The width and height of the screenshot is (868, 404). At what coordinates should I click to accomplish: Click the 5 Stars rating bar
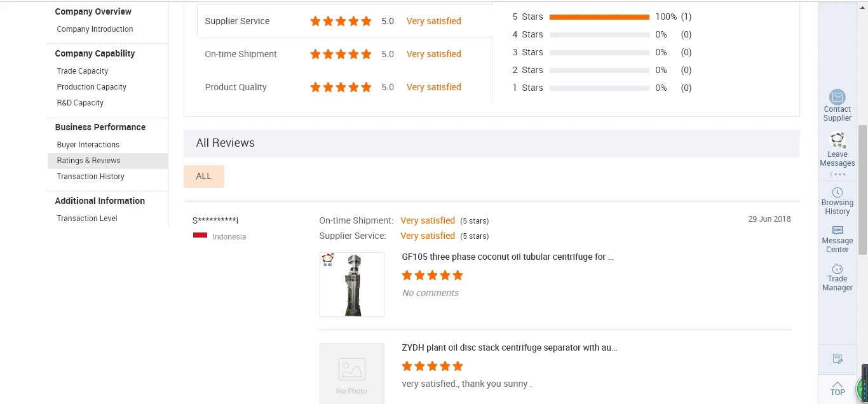tap(599, 17)
